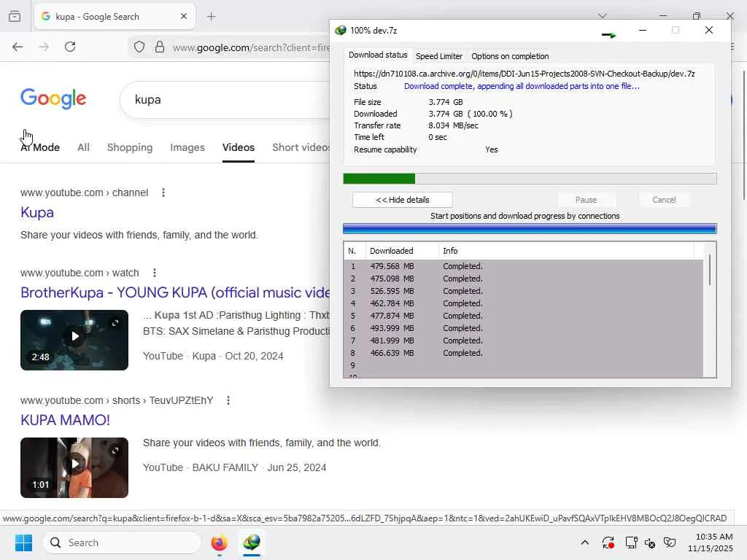Select connection 8 row with 466.639 MB
747x560 pixels.
click(x=523, y=353)
